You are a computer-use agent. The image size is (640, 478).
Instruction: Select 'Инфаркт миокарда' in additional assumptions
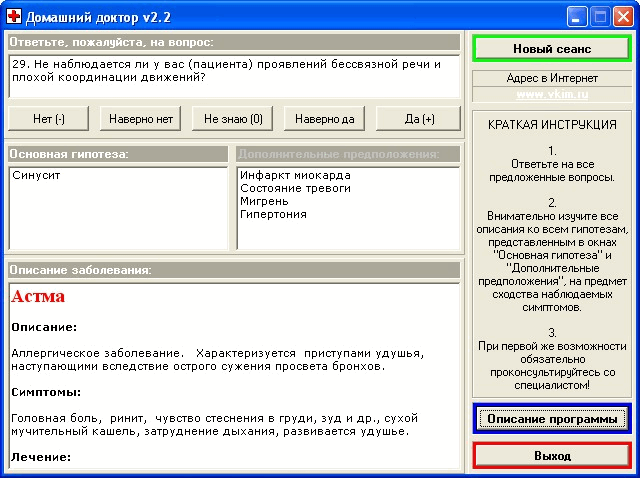click(295, 176)
